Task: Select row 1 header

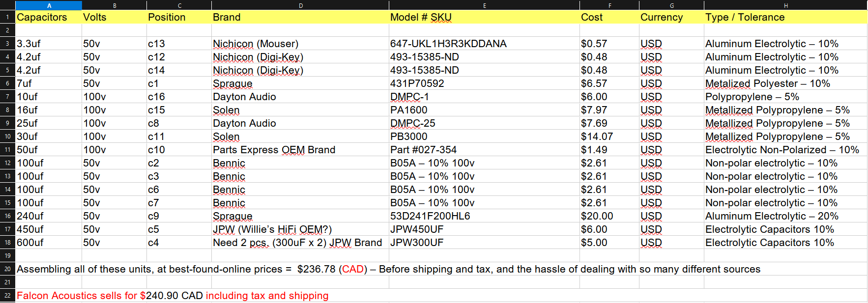Action: click(7, 17)
